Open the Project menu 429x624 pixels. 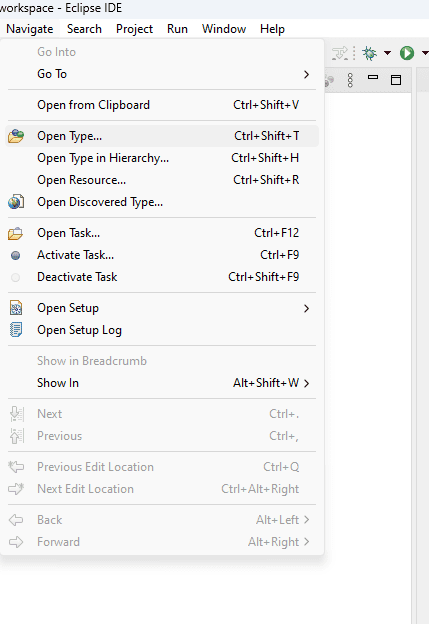click(x=135, y=29)
